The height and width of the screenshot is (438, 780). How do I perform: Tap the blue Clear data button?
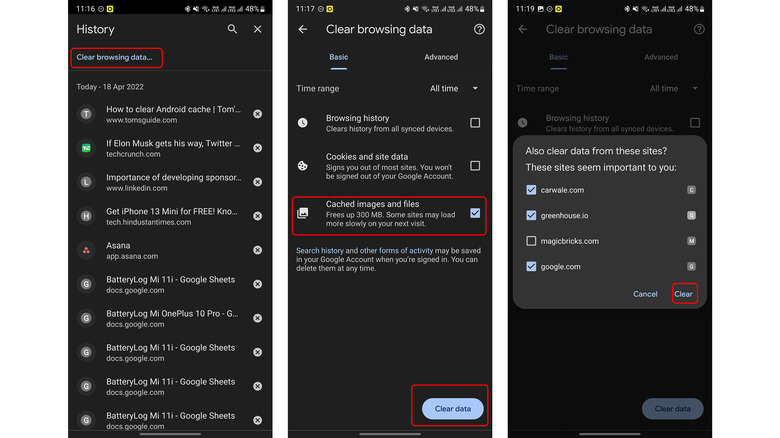453,409
